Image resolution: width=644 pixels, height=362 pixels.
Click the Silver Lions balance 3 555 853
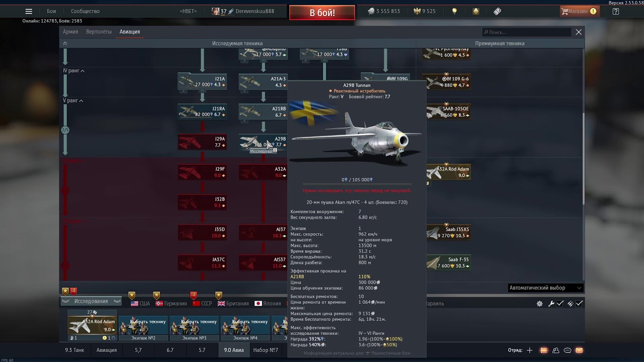pos(383,11)
